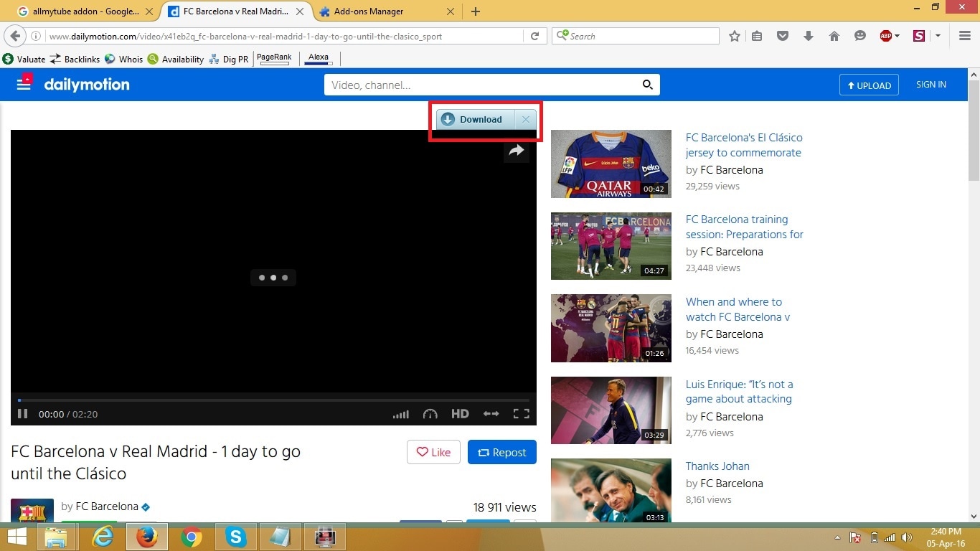Open the FC Barcelona channel link below the title
980x551 pixels.
(x=107, y=507)
